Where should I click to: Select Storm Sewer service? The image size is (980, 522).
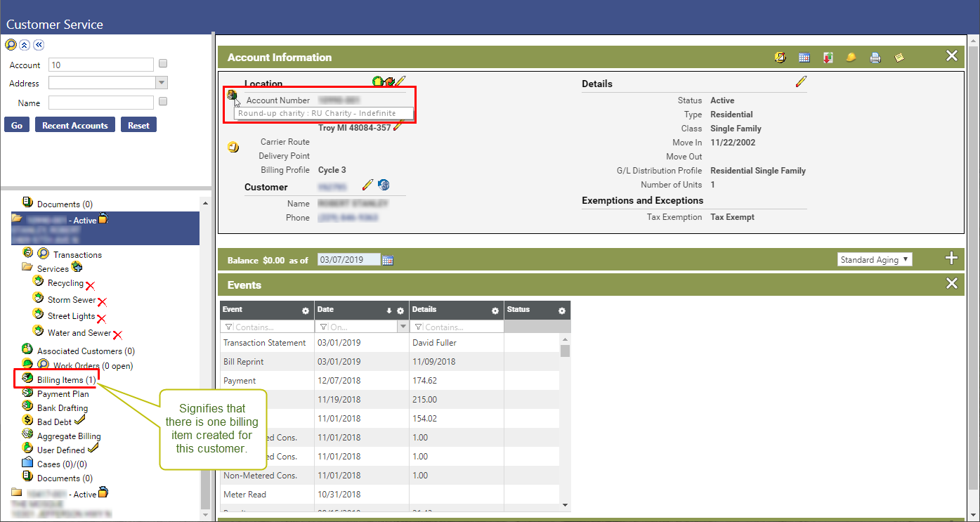[x=72, y=300]
